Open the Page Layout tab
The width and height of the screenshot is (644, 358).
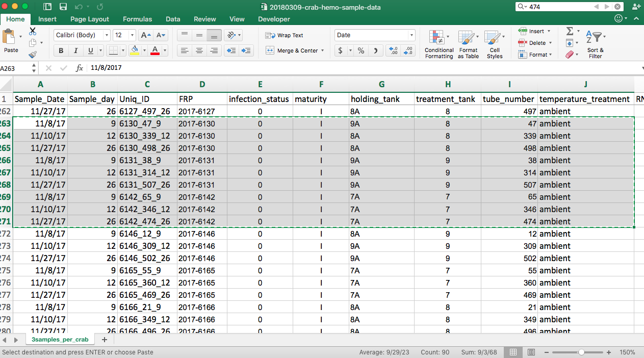point(90,19)
